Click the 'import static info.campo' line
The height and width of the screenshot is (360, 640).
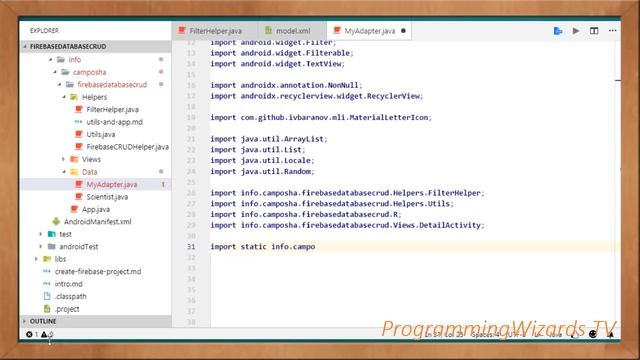click(263, 247)
